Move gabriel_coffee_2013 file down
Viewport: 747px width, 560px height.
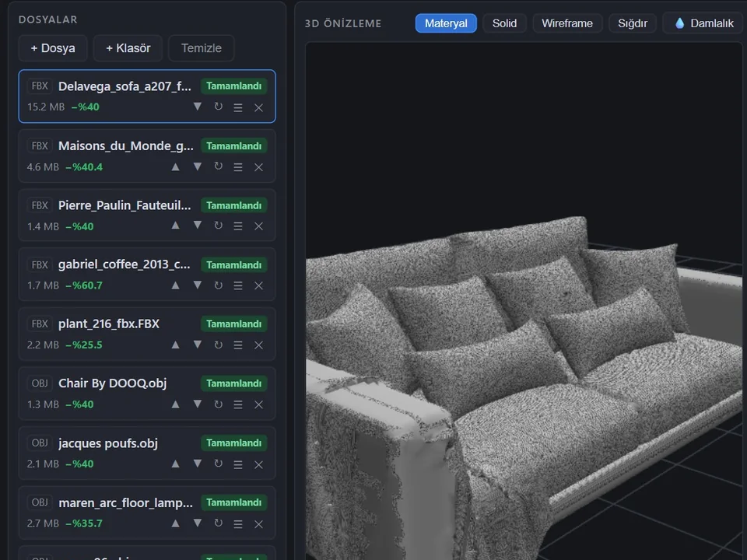pos(197,285)
